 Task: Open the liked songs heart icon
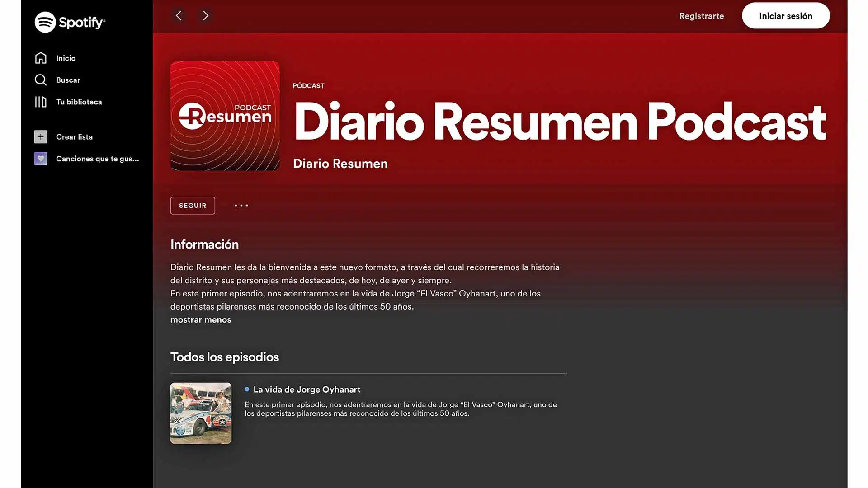41,159
